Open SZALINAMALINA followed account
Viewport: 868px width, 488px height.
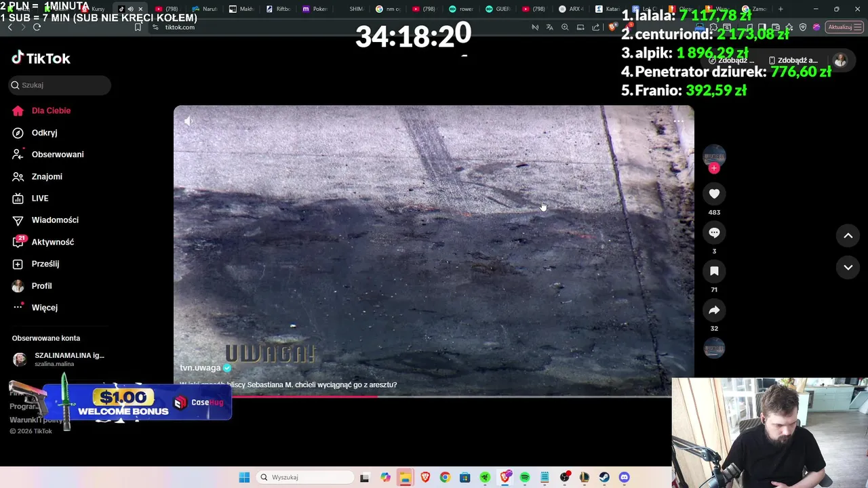[x=58, y=359]
